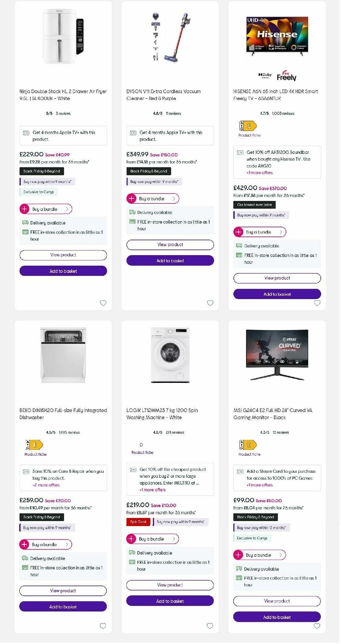
Task: Expand the Buy a bundle chevron on Dyson V11
Action: click(x=174, y=198)
